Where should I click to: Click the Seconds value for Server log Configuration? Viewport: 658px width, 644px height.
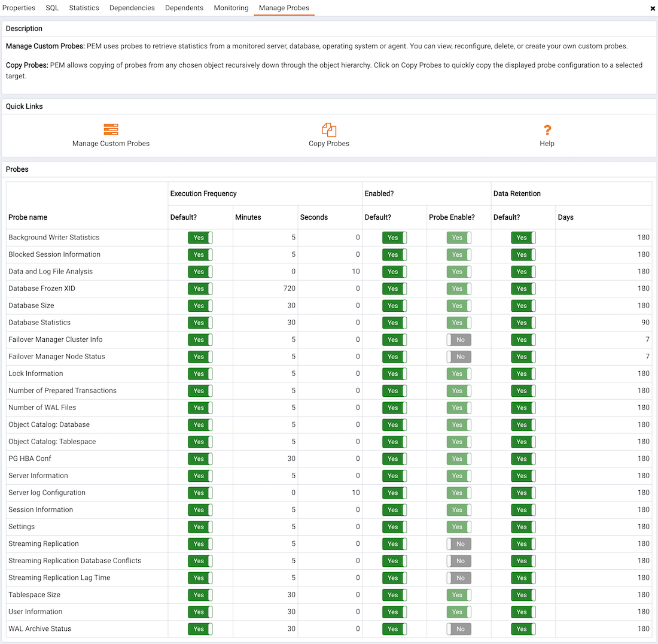(356, 493)
